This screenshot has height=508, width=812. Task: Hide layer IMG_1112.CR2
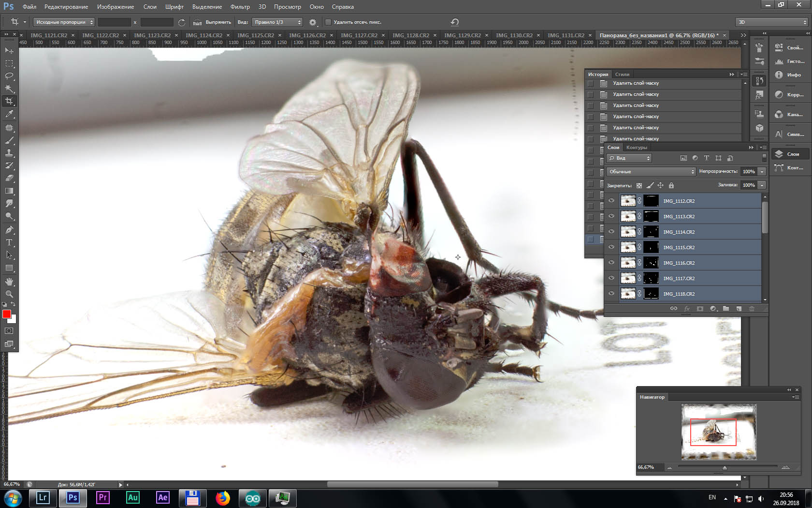click(611, 201)
